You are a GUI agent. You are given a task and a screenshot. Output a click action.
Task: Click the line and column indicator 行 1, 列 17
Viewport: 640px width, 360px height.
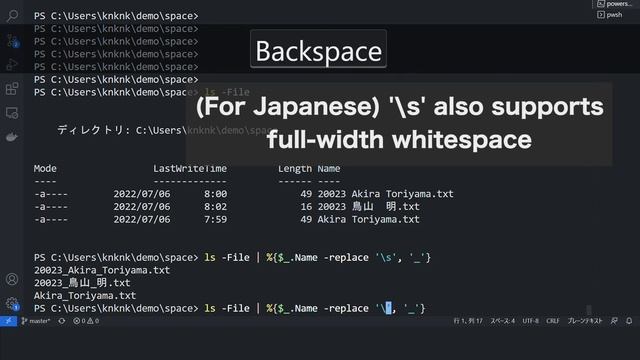[468, 321]
